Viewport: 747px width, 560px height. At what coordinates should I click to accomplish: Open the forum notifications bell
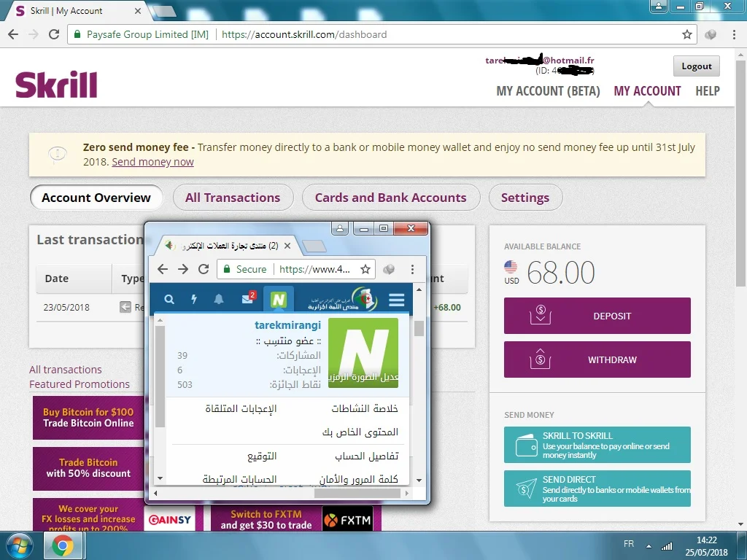click(x=219, y=299)
